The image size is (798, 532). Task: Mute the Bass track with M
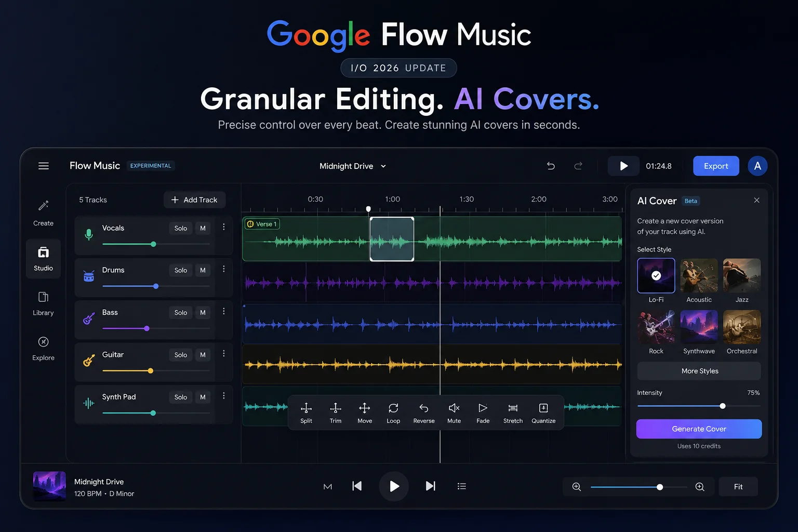pos(203,313)
